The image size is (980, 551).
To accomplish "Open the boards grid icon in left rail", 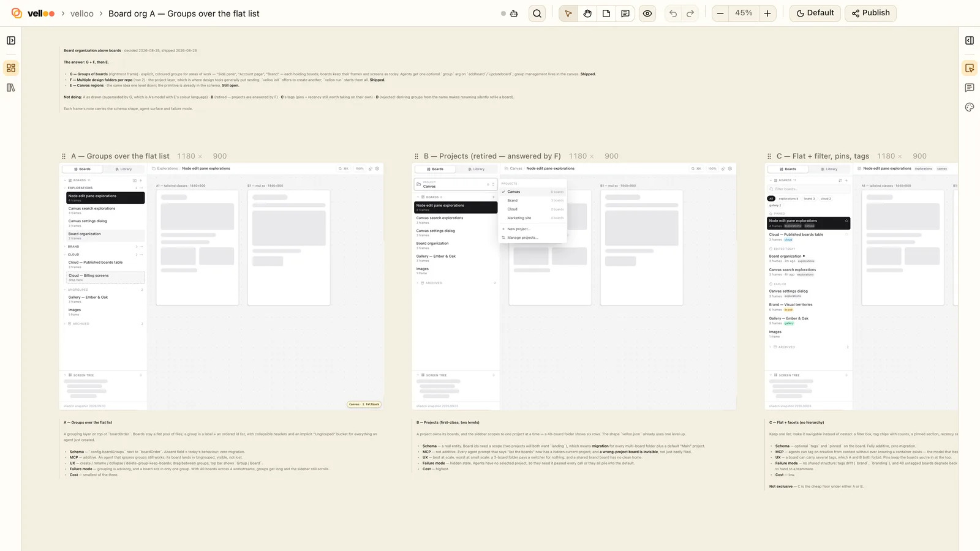I will pyautogui.click(x=11, y=68).
